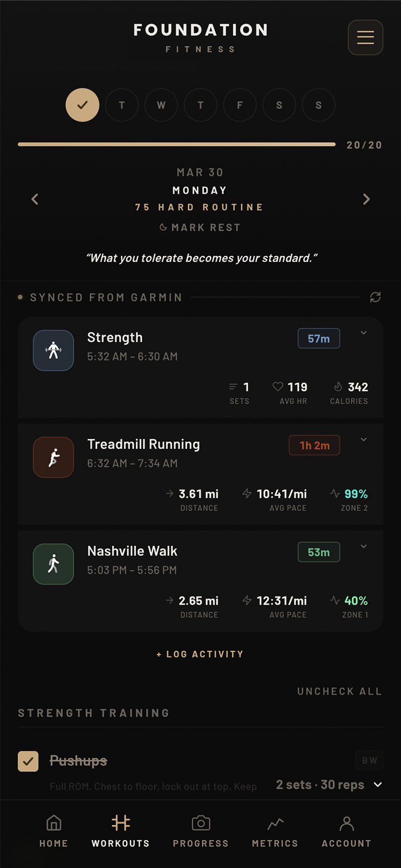This screenshot has height=868, width=401.
Task: Go to previous day arrow
Action: (35, 199)
